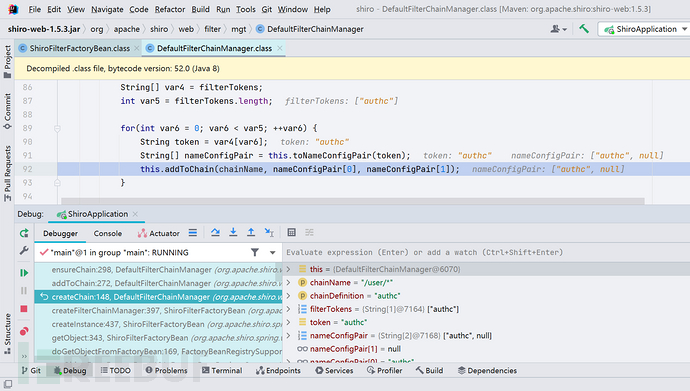
Task: Close the ShiroFilterFactoryBean.class tab
Action: (x=136, y=48)
